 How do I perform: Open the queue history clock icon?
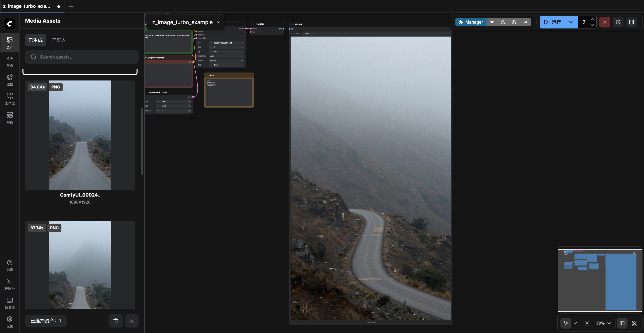(x=618, y=22)
